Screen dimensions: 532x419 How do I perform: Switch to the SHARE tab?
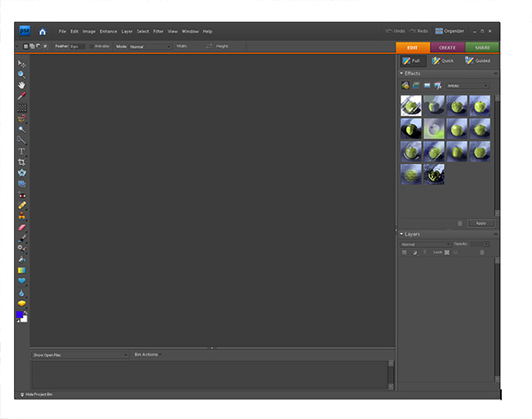point(482,48)
